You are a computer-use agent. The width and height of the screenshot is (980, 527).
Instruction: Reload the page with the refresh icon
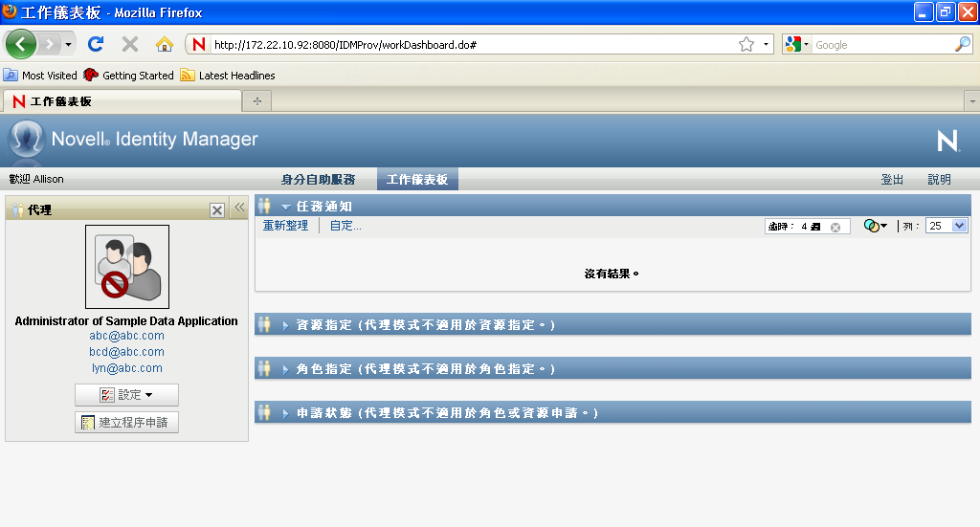[96, 44]
